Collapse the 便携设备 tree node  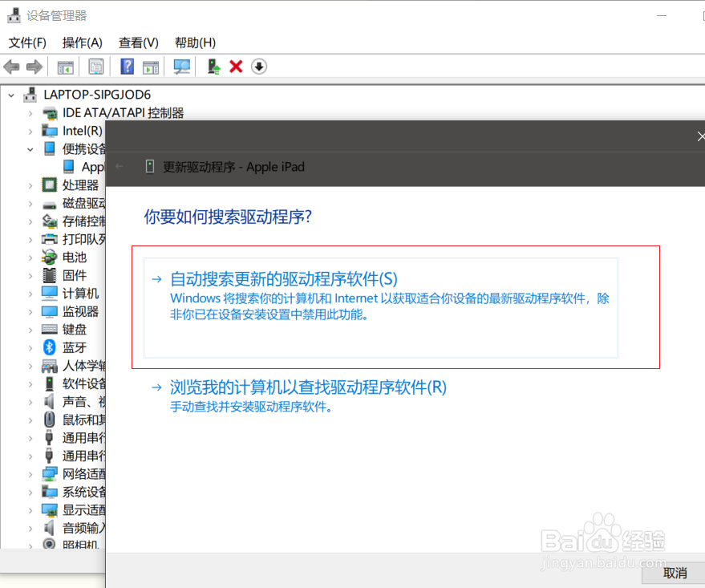30,148
